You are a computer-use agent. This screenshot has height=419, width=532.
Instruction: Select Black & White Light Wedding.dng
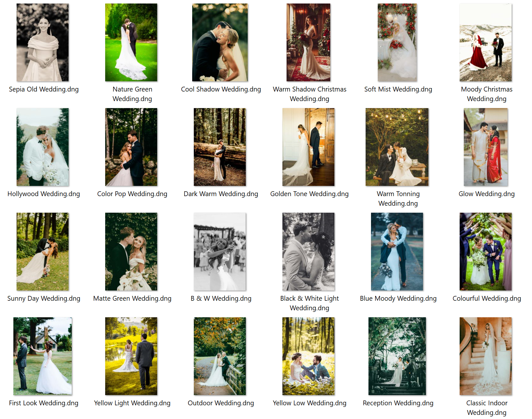point(308,252)
